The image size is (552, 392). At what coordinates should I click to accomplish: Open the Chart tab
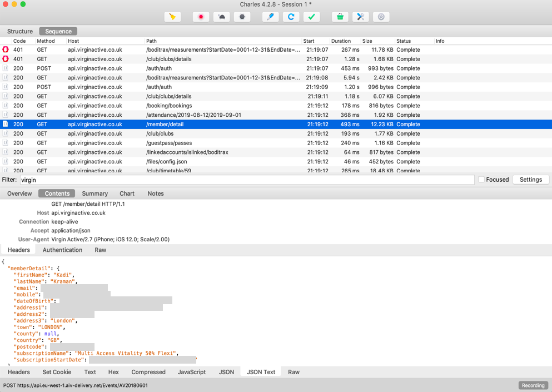point(127,193)
